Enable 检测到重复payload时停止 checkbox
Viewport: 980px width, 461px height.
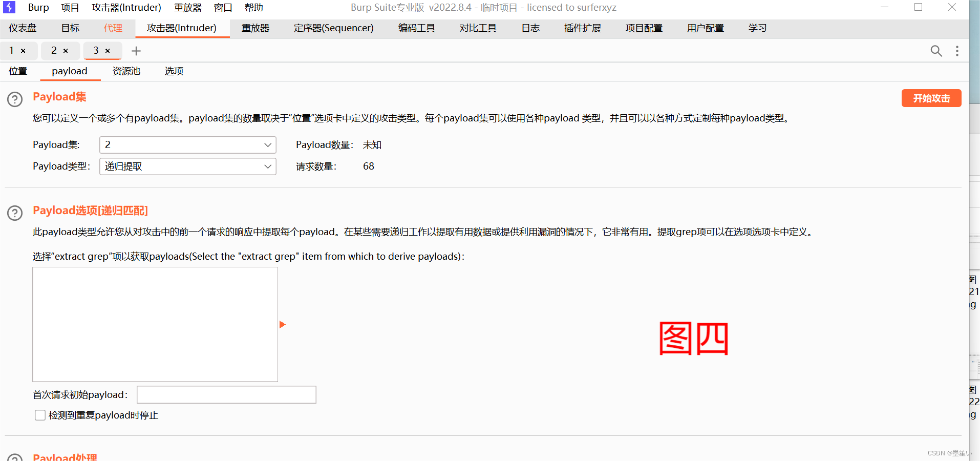click(x=40, y=415)
